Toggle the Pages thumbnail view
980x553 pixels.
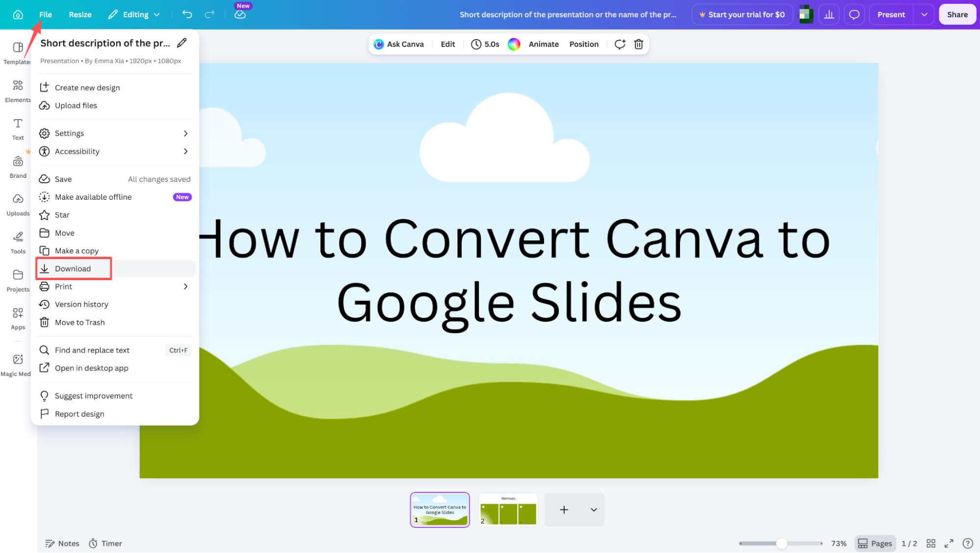(x=875, y=543)
